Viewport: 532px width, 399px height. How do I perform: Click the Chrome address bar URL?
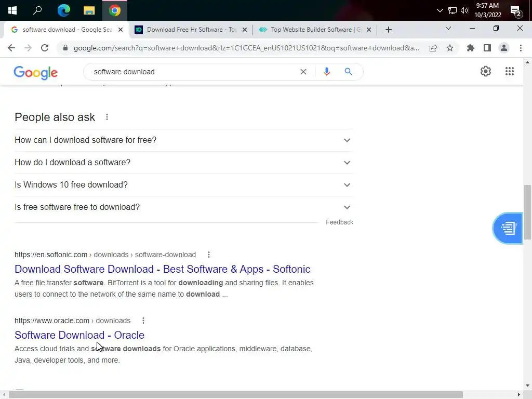[246, 48]
